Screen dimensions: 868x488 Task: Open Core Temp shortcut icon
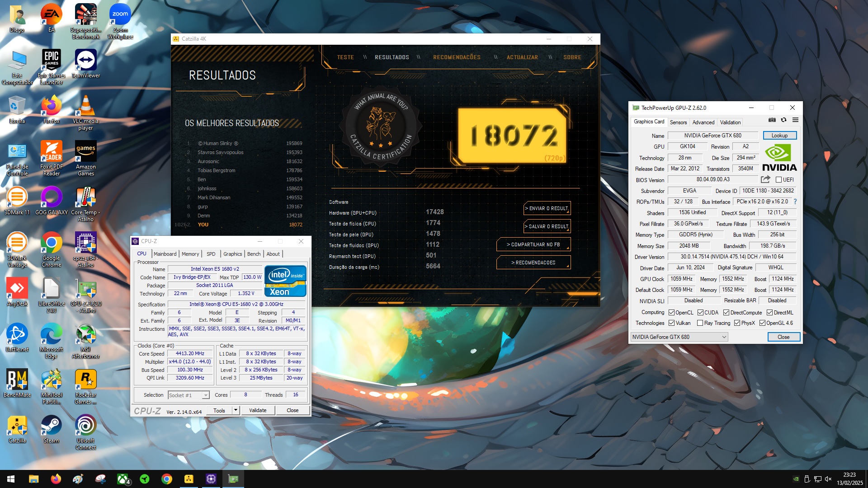coord(86,204)
